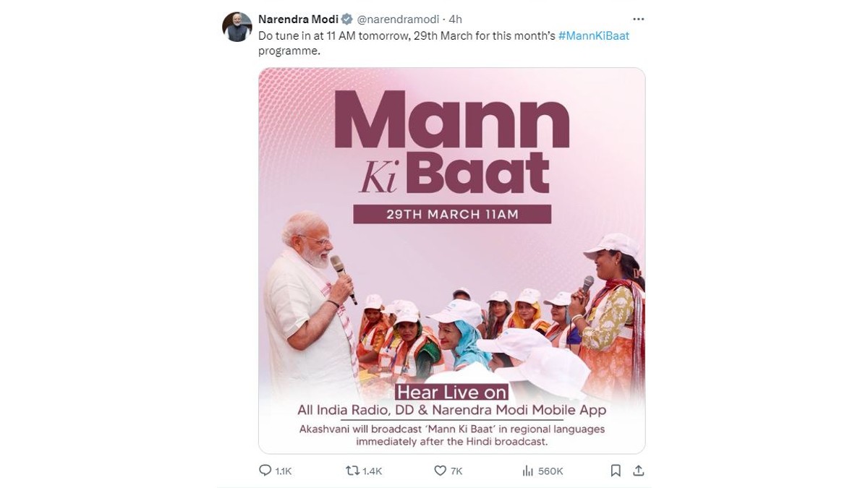The image size is (868, 488).
Task: Click the 4h timestamp of tweet
Action: point(455,19)
